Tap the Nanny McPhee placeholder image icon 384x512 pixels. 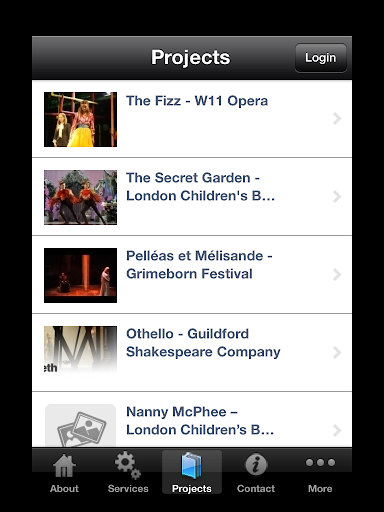(80, 426)
